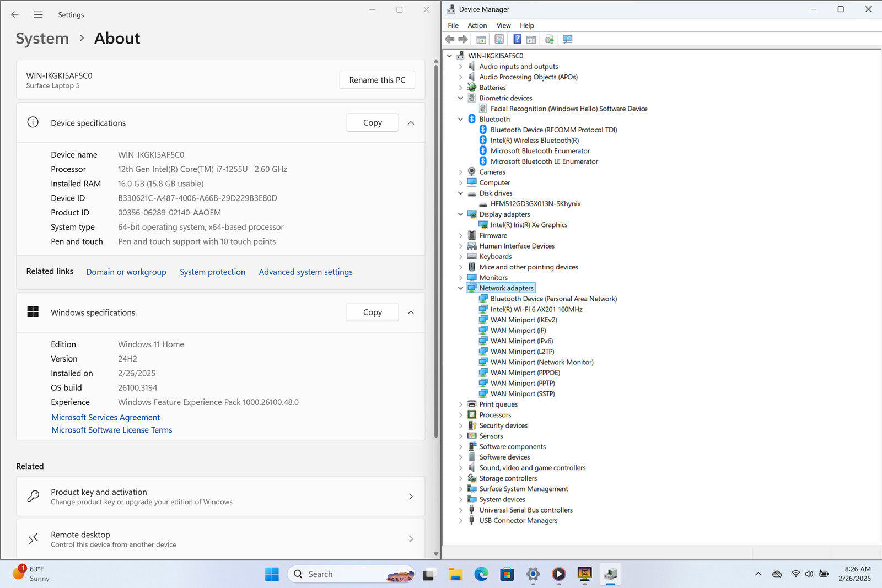Click the Properties toolbar icon in Device Manager

499,39
